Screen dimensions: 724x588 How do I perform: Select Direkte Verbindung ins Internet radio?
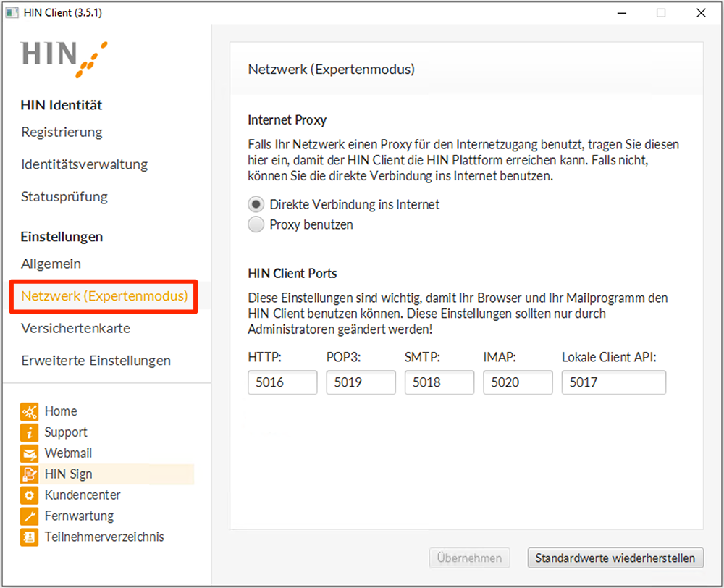(x=256, y=204)
